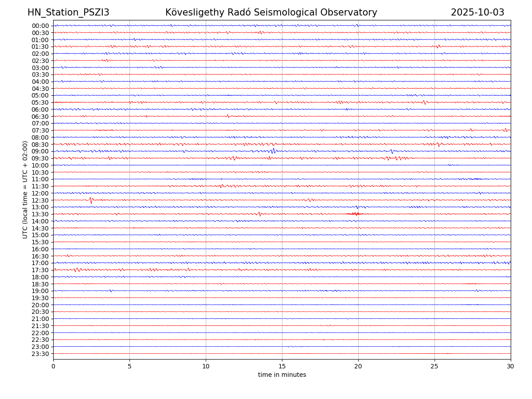
Task: Click the "time in minutes" axis label
Action: pyautogui.click(x=282, y=375)
